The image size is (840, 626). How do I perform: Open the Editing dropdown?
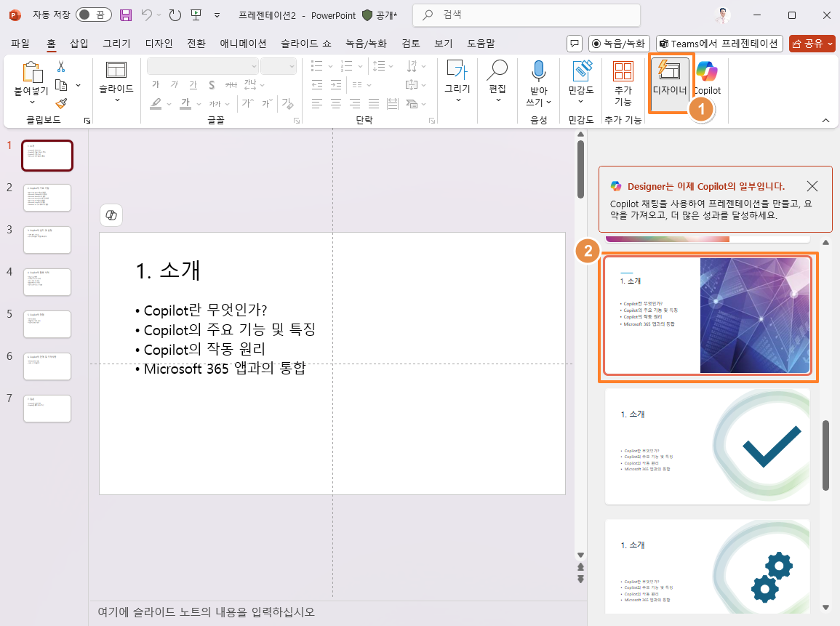(498, 100)
